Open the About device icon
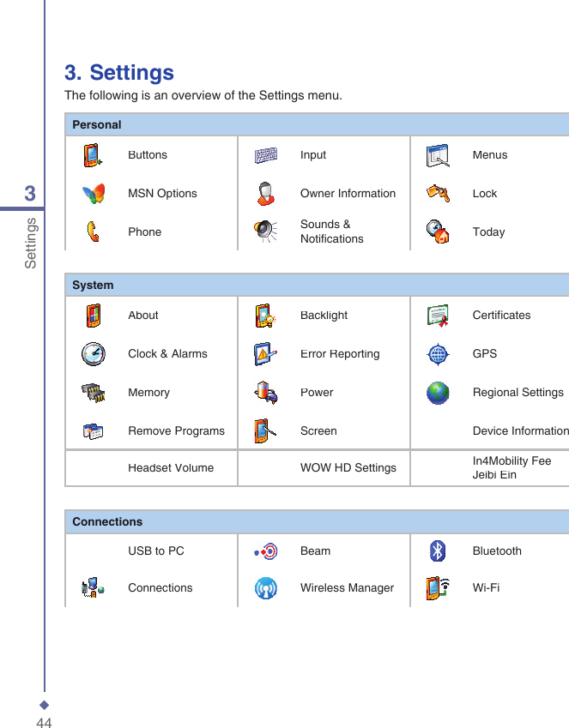Image resolution: width=569 pixels, height=728 pixels. tap(94, 316)
